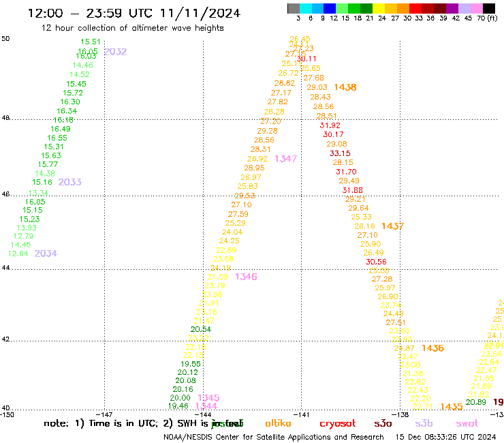The height and width of the screenshot is (443, 504).
Task: Click the wave height value 26.92
Action: coord(257,159)
